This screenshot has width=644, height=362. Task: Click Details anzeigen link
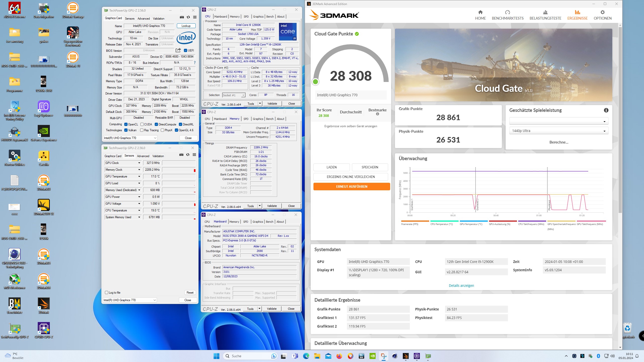coord(461,285)
